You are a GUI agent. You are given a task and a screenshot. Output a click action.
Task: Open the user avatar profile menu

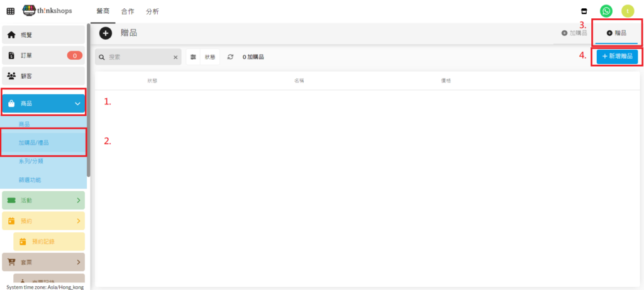pyautogui.click(x=627, y=11)
